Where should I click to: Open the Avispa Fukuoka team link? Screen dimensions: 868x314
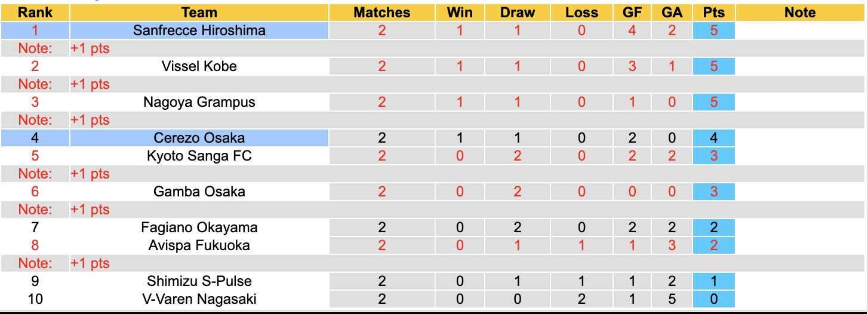tap(199, 245)
